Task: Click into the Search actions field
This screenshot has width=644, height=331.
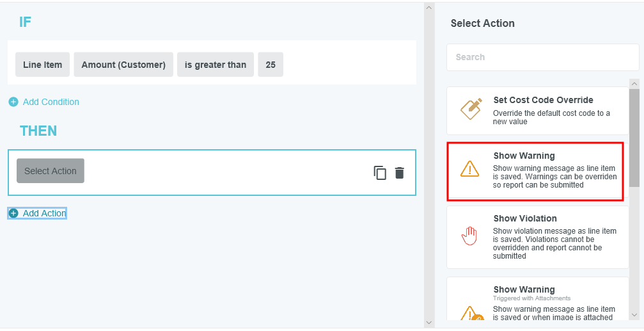Action: (x=542, y=57)
